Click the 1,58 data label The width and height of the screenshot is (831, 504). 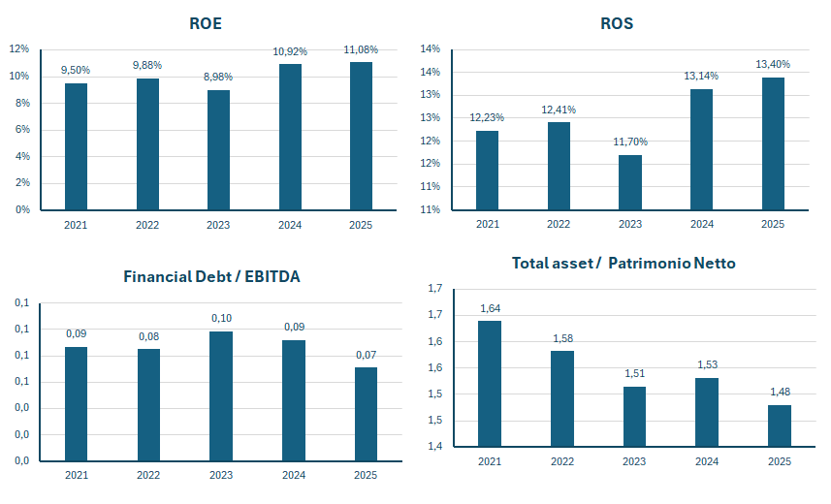(562, 338)
